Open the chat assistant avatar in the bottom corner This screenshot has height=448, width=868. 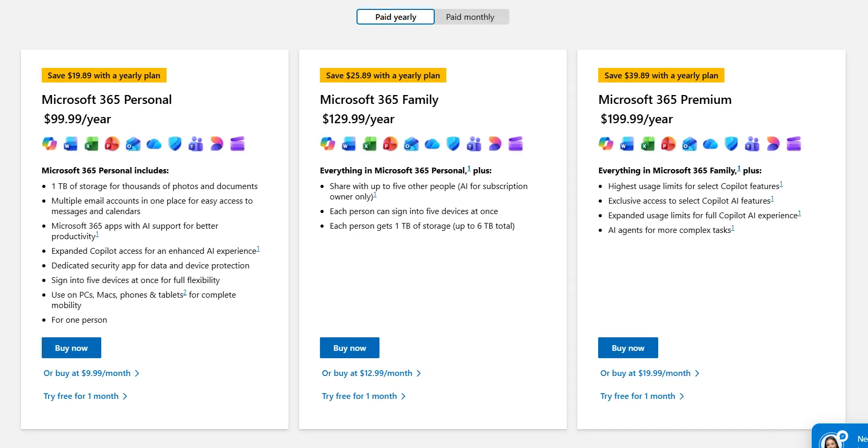click(x=830, y=441)
